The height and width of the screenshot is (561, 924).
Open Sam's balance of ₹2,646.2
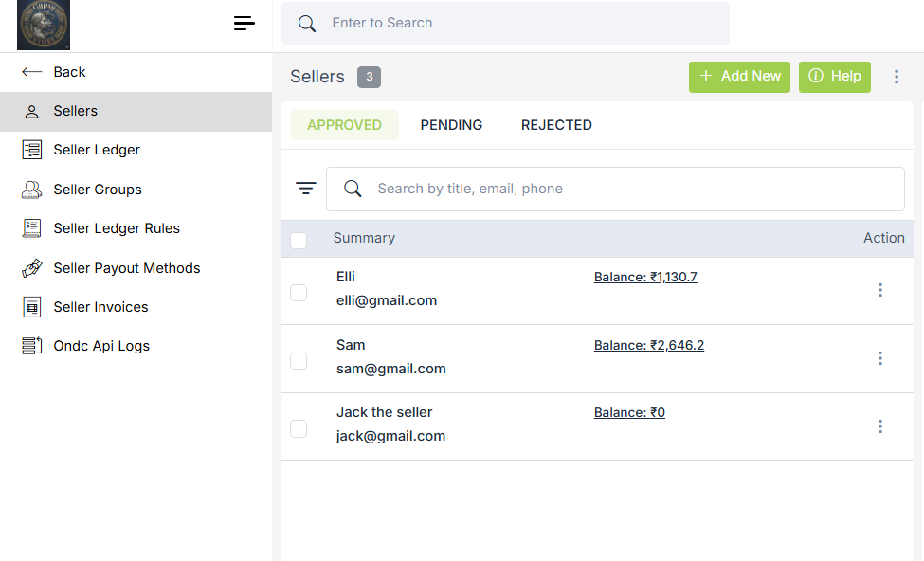pyautogui.click(x=649, y=345)
